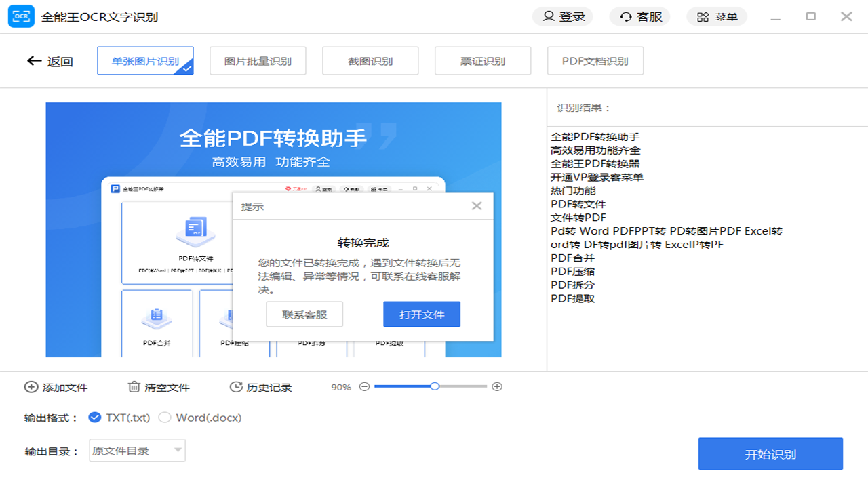Click the 添加文件 plus icon to add files
The height and width of the screenshot is (488, 868).
[x=30, y=386]
